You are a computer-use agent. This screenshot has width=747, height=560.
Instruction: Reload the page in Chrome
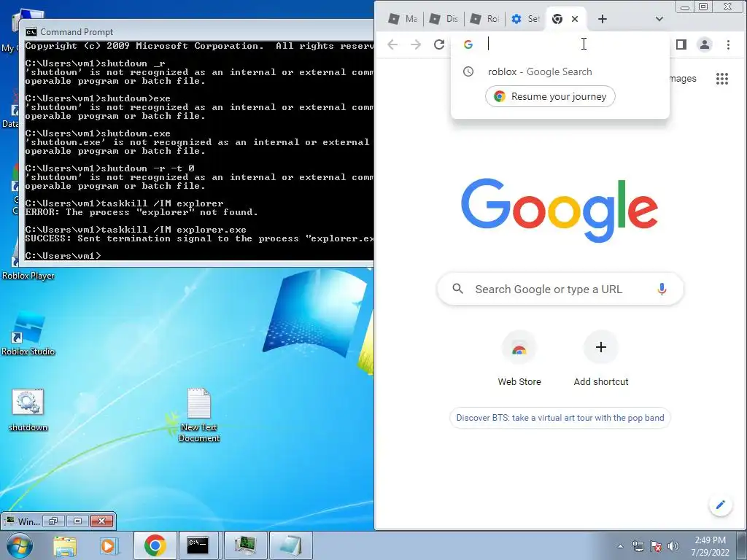pos(439,44)
